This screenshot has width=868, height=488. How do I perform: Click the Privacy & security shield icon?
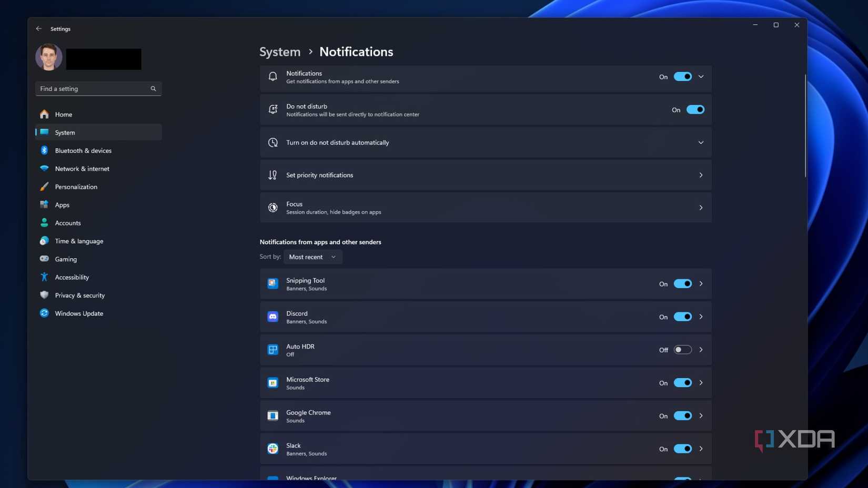44,295
